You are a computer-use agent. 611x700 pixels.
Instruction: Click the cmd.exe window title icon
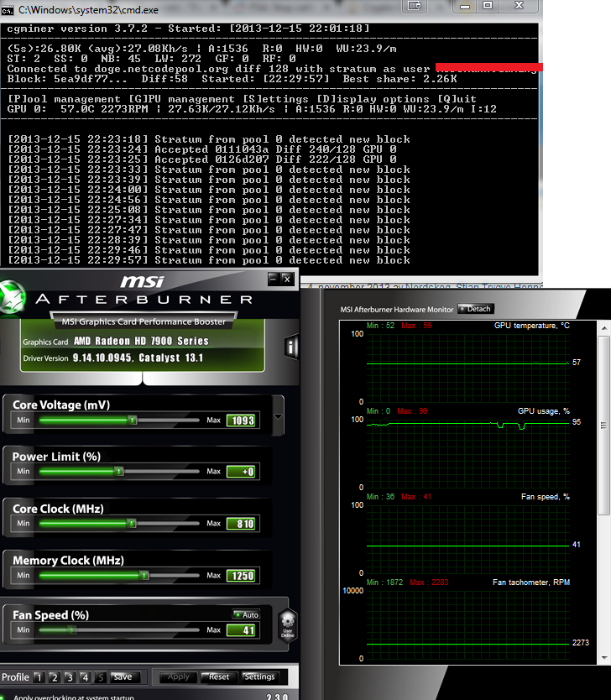pyautogui.click(x=8, y=10)
